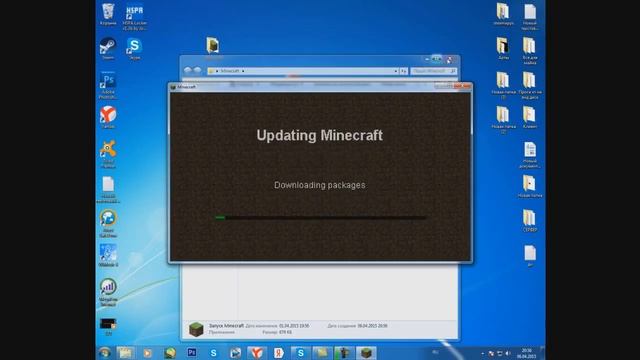Click the Minecraft launcher file icon in details pane
Viewport: 640px width, 360px height.
[196, 329]
